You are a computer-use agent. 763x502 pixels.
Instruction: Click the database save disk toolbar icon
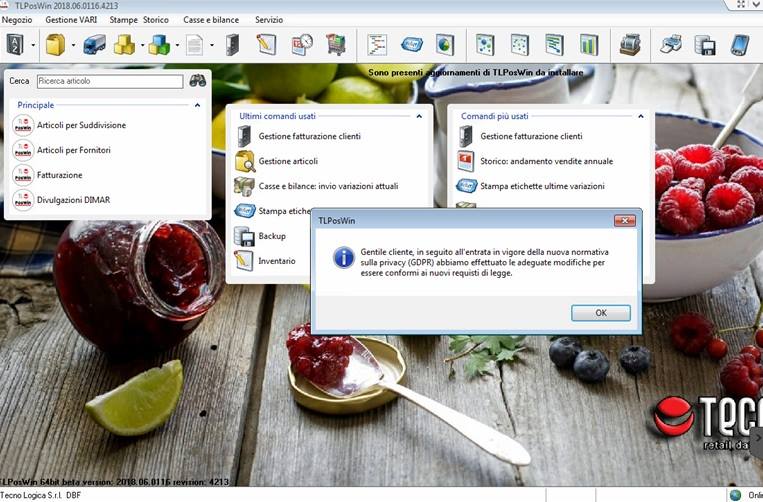coord(705,45)
